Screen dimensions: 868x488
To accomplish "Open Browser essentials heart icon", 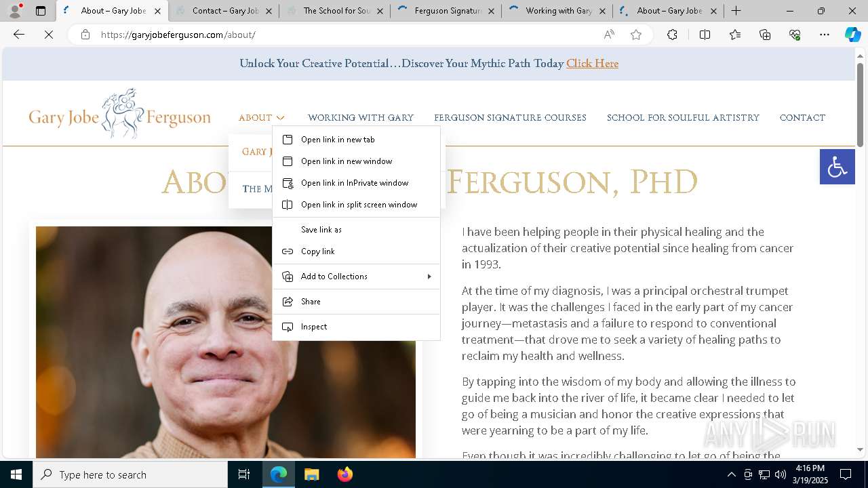I will click(x=795, y=35).
